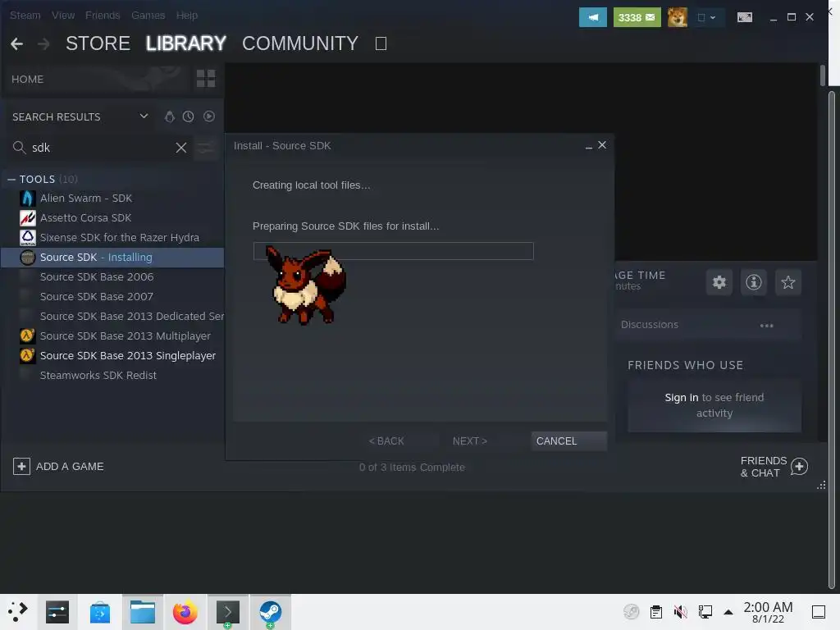Open the announcements megaphone icon
The width and height of the screenshot is (840, 630).
point(592,17)
